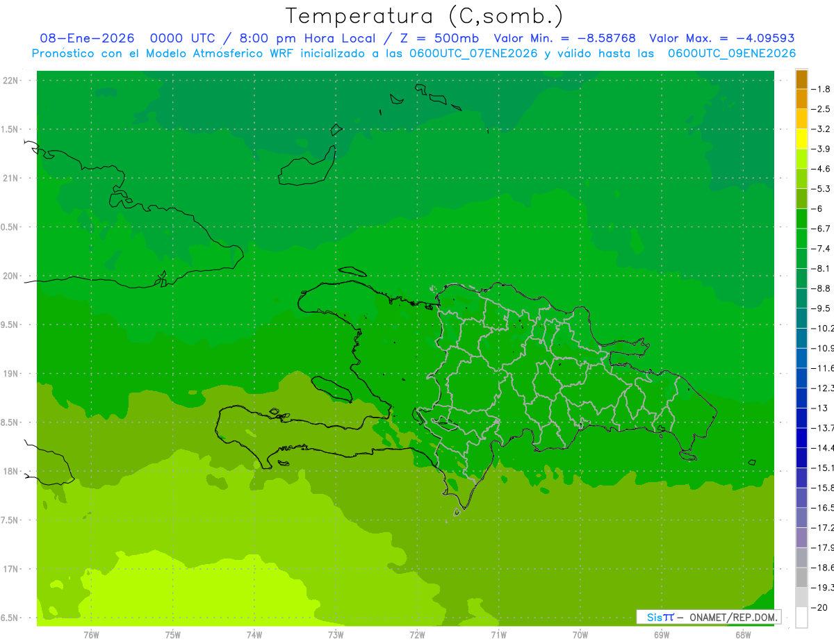Click the longitude axis label "74W"

tap(254, 635)
